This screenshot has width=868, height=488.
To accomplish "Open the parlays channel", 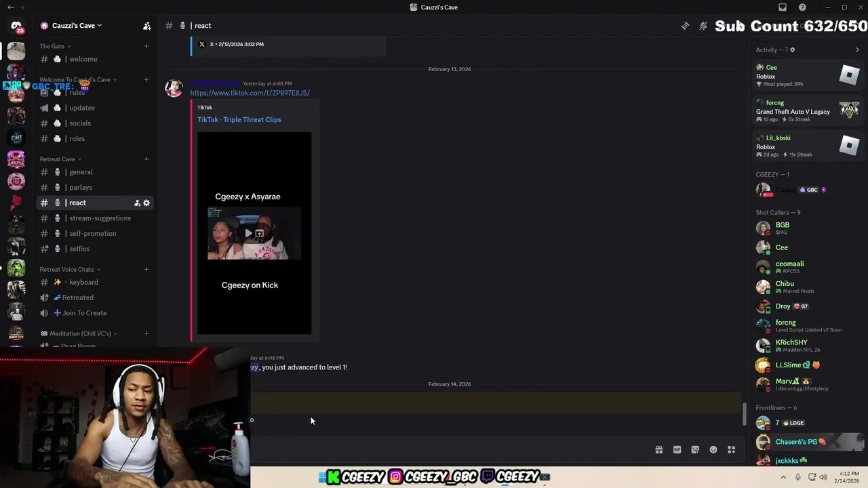I will 95,187.
